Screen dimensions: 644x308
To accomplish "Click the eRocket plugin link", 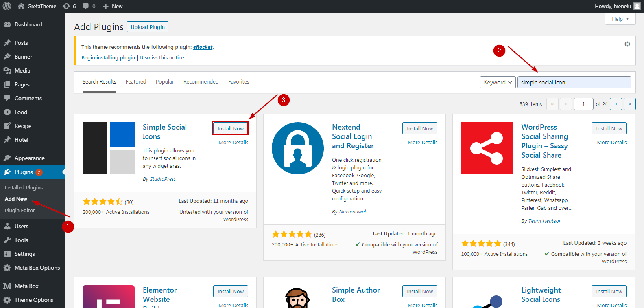I will (203, 47).
